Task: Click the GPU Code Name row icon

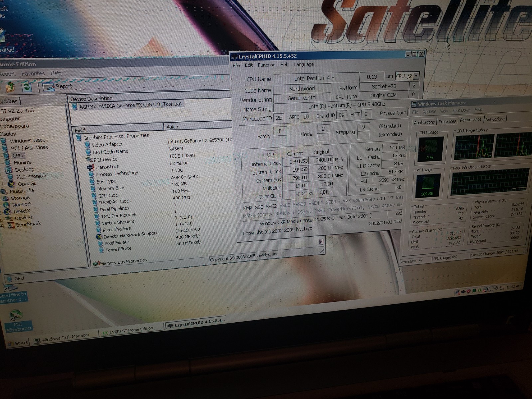Action: tap(88, 152)
